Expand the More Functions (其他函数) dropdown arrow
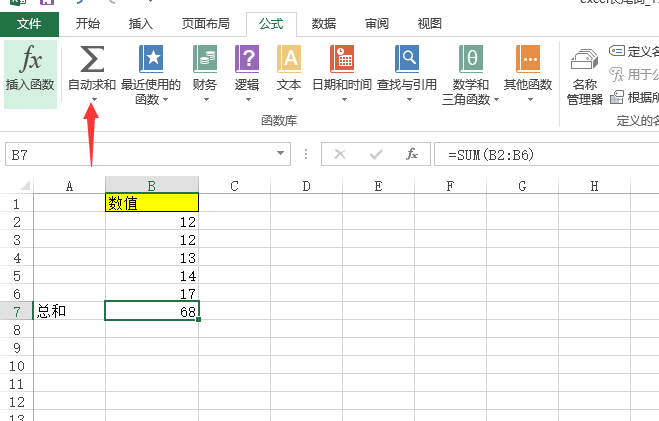This screenshot has height=421, width=659. tap(530, 100)
